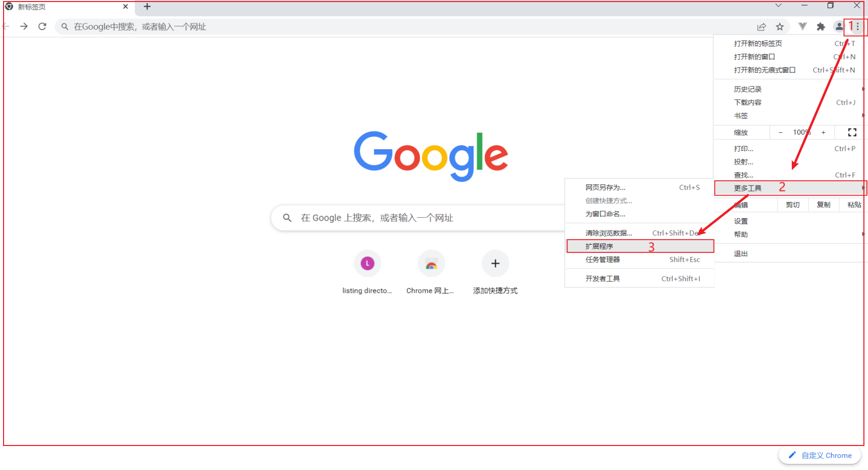Screen dimensions: 868x470
Task: Select 创建快捷方式... in submenu
Action: (639, 201)
